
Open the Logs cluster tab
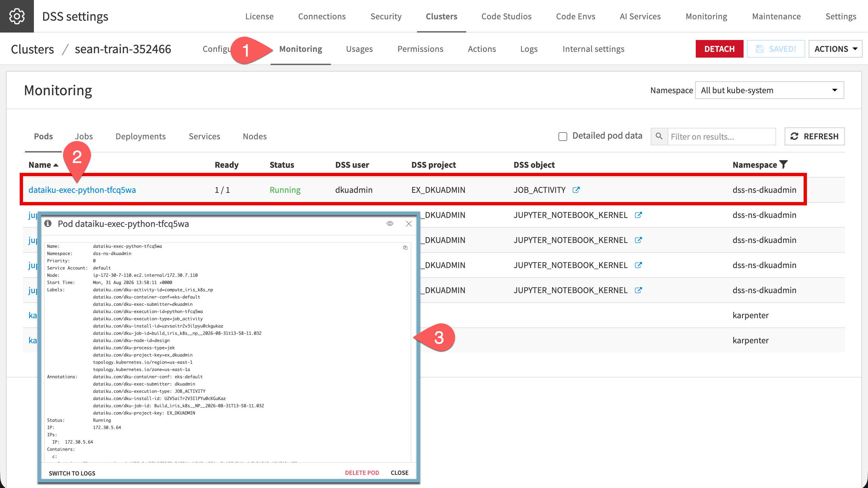click(529, 49)
